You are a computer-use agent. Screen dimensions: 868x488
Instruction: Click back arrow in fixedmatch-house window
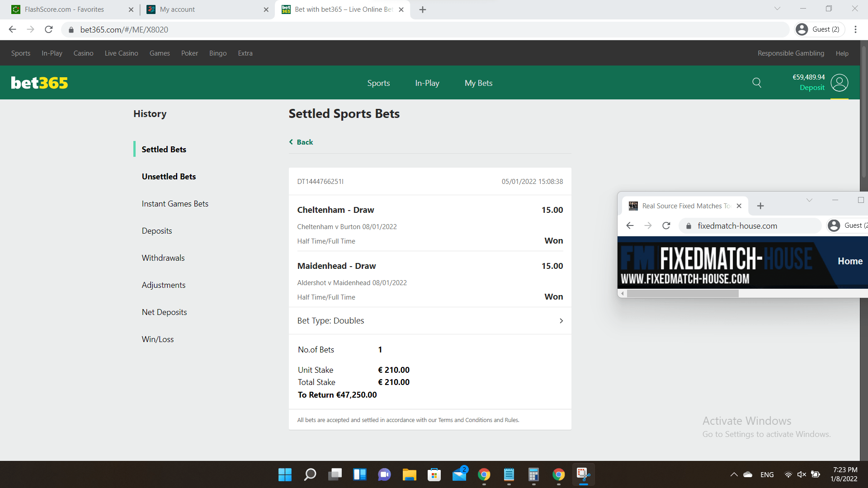pyautogui.click(x=630, y=225)
